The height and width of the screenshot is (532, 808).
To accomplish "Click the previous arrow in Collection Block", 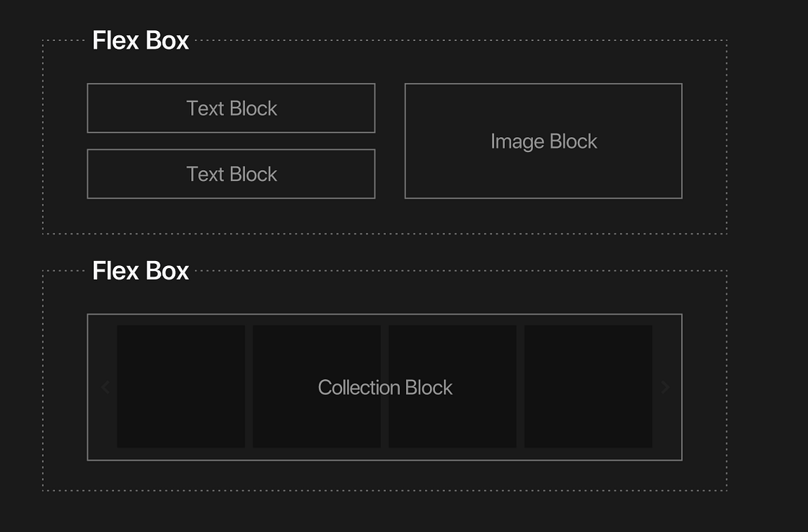I will 105,387.
